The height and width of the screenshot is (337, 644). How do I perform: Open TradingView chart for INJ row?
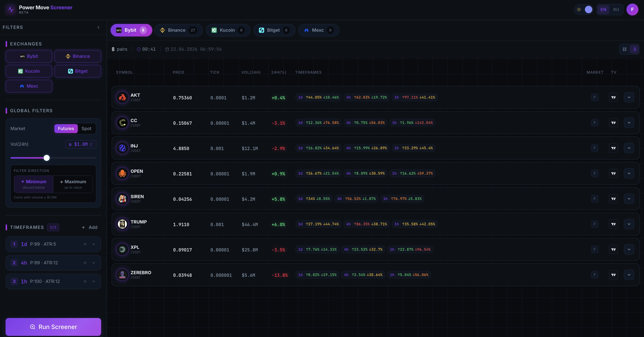tap(613, 148)
